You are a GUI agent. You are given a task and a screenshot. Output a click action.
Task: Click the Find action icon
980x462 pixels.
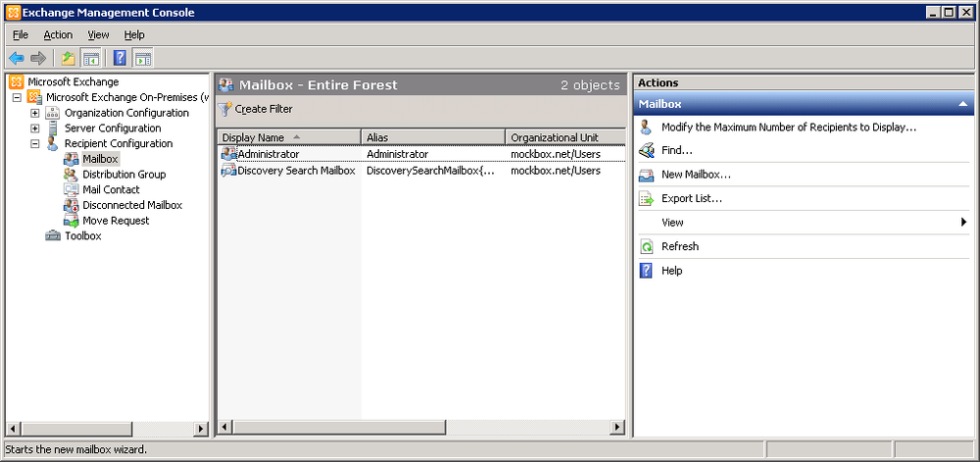point(646,151)
